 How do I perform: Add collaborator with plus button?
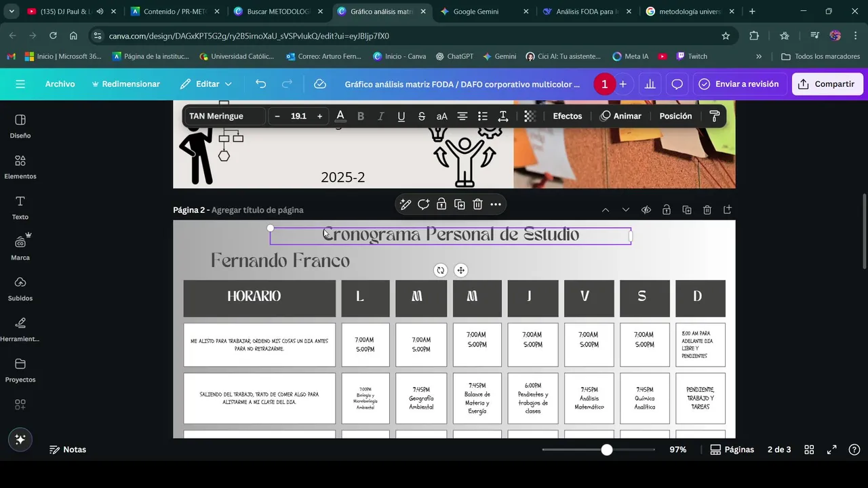(x=623, y=84)
